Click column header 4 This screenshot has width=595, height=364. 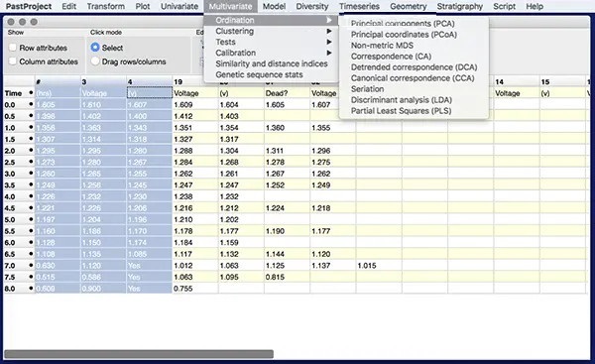point(149,81)
